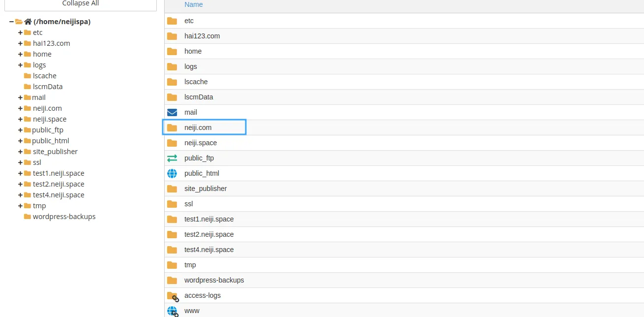Select access-logs name in file list
Viewport: 644px width, 317px height.
coord(203,295)
